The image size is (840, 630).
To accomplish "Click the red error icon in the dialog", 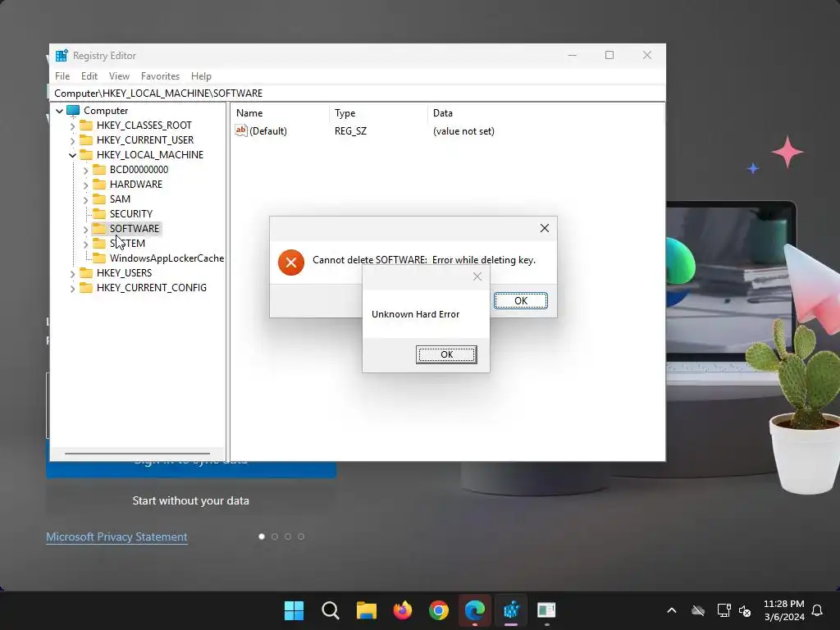I will pyautogui.click(x=291, y=262).
